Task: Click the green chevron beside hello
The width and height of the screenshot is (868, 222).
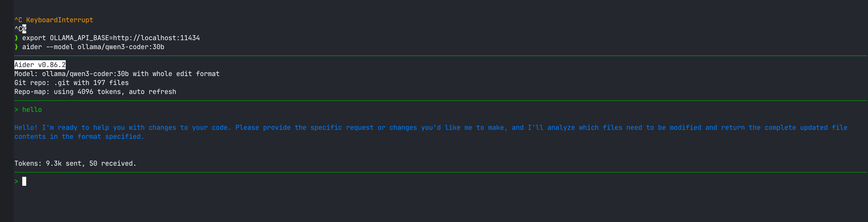Action: 16,110
